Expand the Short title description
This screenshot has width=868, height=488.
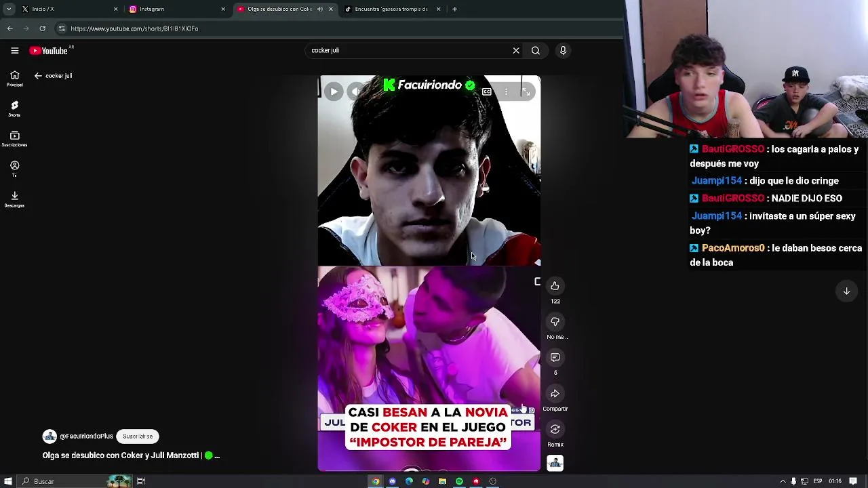pos(131,455)
